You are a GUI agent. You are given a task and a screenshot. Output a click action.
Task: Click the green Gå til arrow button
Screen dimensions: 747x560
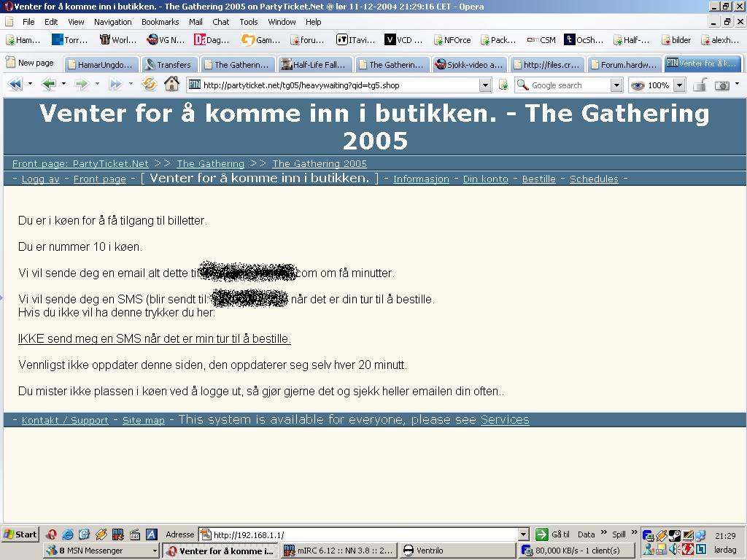(x=542, y=534)
